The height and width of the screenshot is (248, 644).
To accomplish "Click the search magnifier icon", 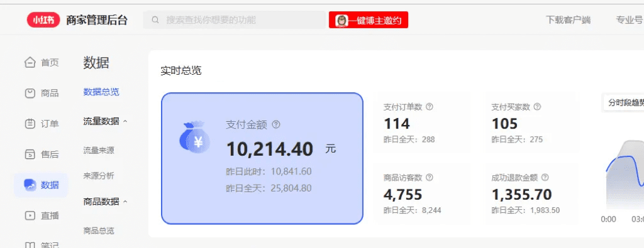I will (155, 20).
